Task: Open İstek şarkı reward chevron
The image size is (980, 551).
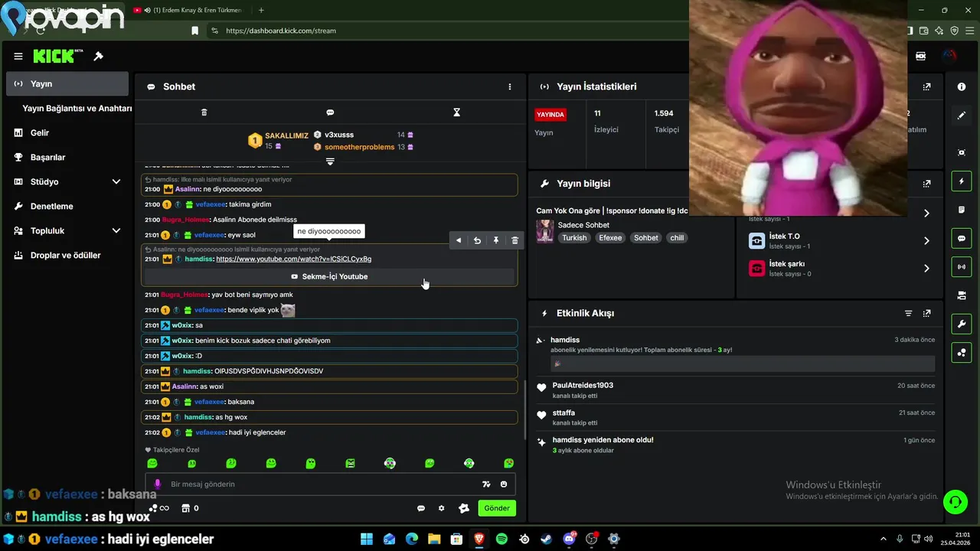Action: click(926, 268)
